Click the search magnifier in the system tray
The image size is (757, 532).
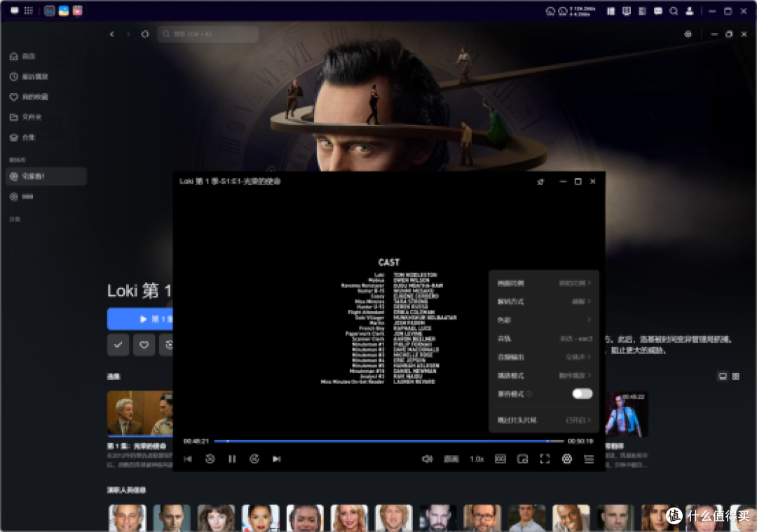[674, 11]
